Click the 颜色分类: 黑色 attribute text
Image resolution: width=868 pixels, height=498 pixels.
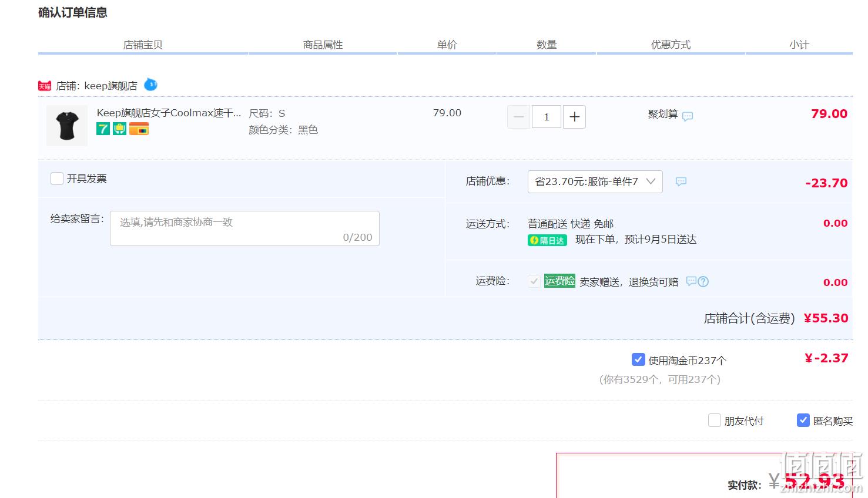click(x=283, y=130)
